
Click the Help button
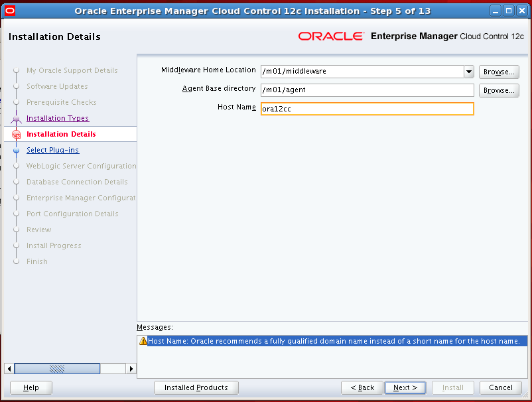(x=31, y=387)
